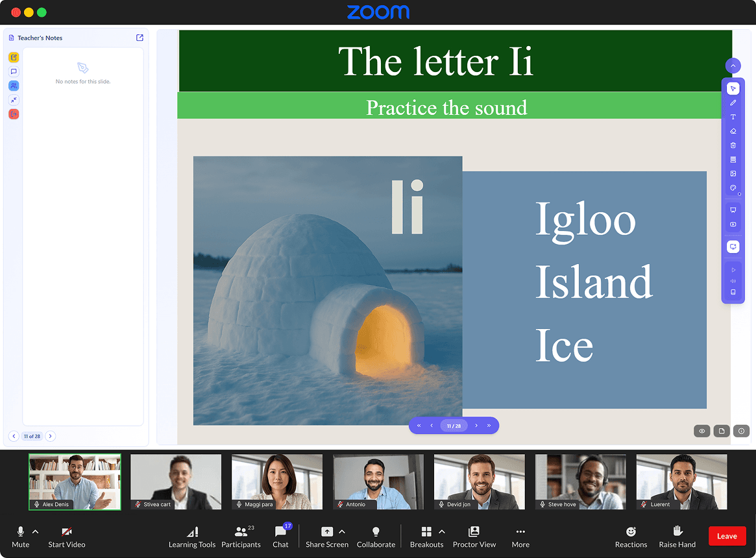Click the red exit sidebar icon
Screen dimensions: 756x558
point(14,114)
